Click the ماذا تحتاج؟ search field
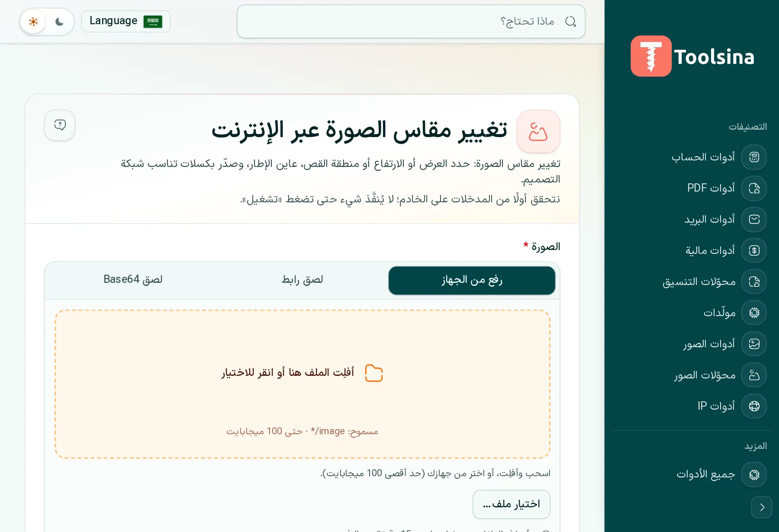This screenshot has height=532, width=779. point(411,22)
